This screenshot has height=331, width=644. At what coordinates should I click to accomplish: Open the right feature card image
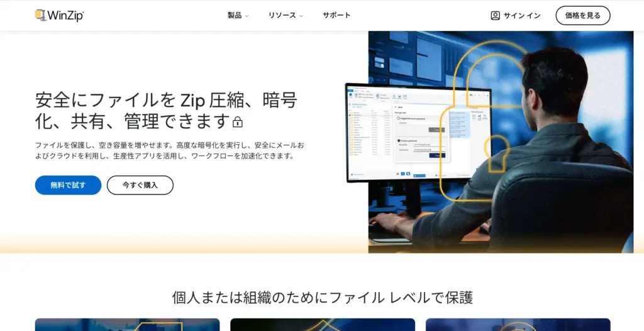(x=518, y=325)
